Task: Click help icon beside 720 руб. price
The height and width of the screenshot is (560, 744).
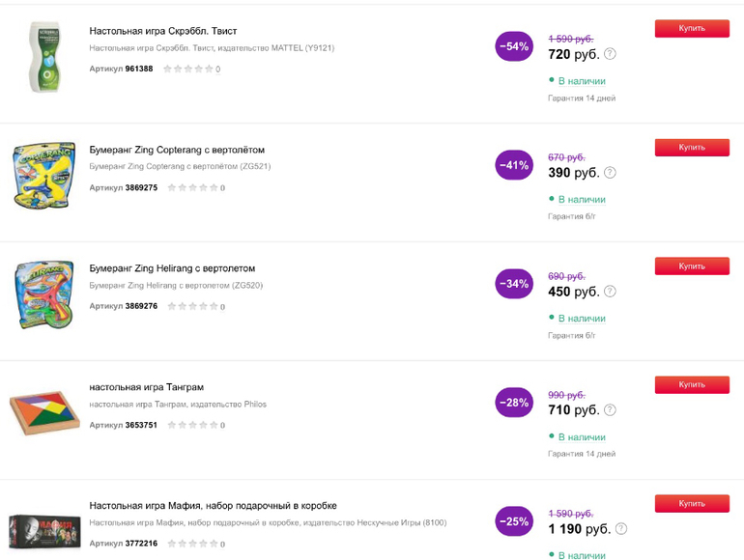Action: point(610,54)
